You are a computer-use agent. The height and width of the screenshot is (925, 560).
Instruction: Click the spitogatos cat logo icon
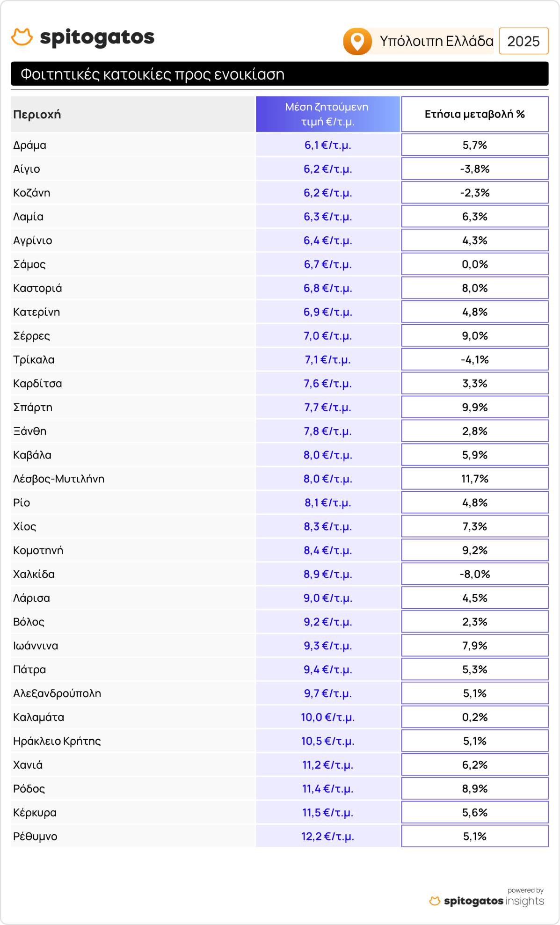(22, 37)
